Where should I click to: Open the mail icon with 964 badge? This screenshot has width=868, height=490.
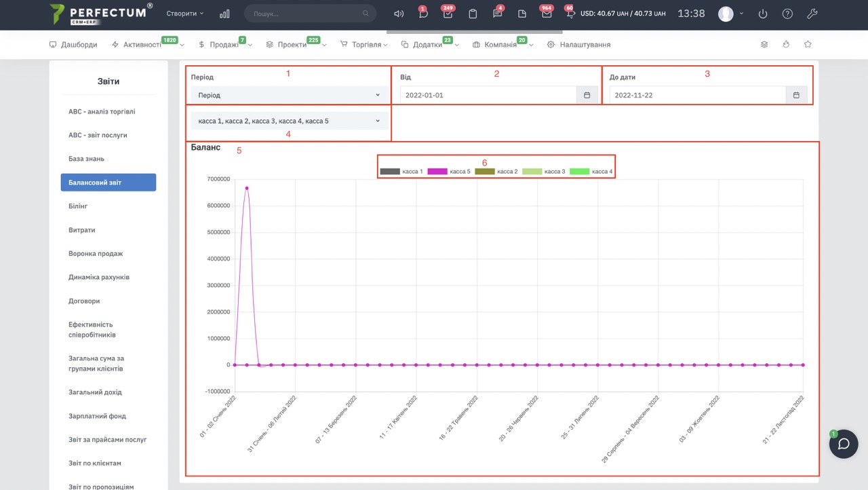[x=547, y=14]
